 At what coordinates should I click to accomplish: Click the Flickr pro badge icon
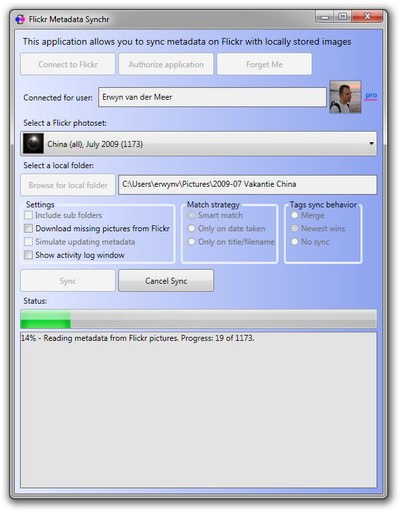click(x=371, y=97)
